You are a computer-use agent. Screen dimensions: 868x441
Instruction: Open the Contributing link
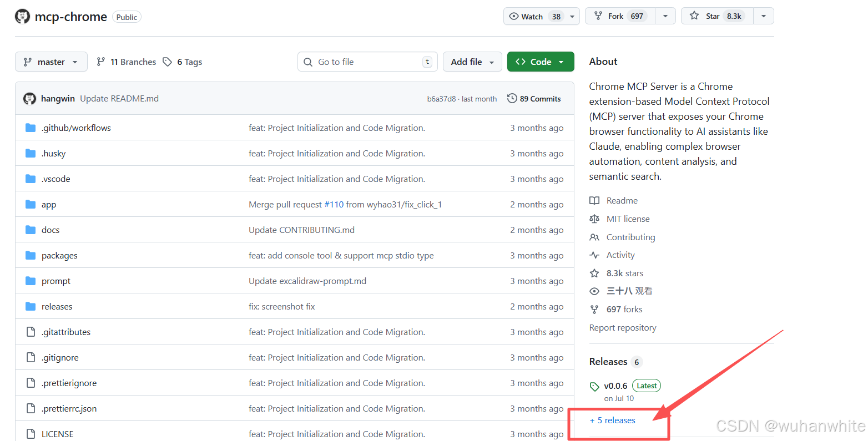pyautogui.click(x=630, y=237)
